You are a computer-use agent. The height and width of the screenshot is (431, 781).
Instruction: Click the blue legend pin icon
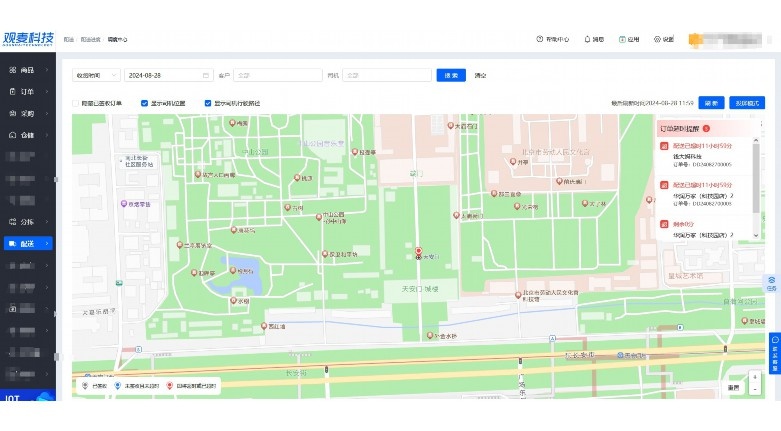[x=118, y=386]
